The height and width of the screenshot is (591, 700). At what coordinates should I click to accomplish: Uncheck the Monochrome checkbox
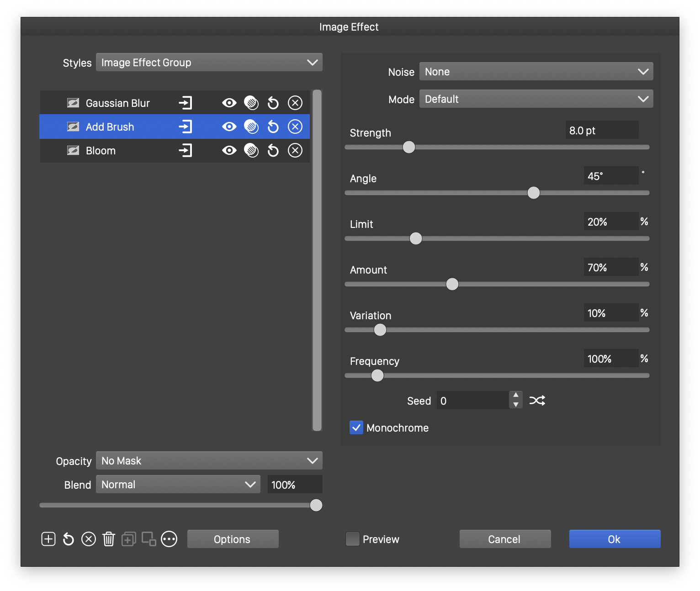pos(356,427)
